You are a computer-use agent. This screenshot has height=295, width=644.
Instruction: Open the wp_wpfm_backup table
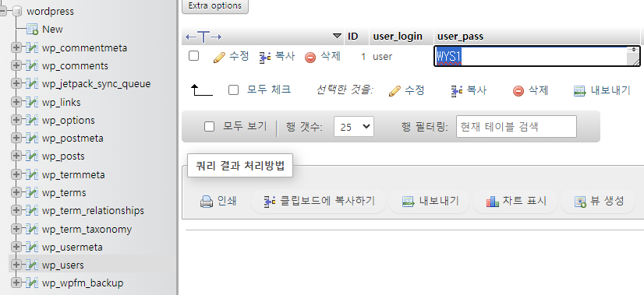point(83,283)
